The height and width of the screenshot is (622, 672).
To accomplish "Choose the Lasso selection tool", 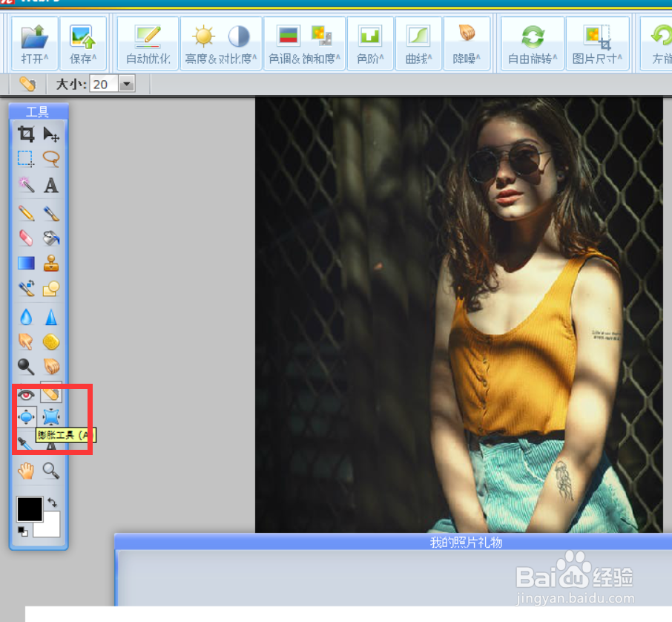I will 51,158.
